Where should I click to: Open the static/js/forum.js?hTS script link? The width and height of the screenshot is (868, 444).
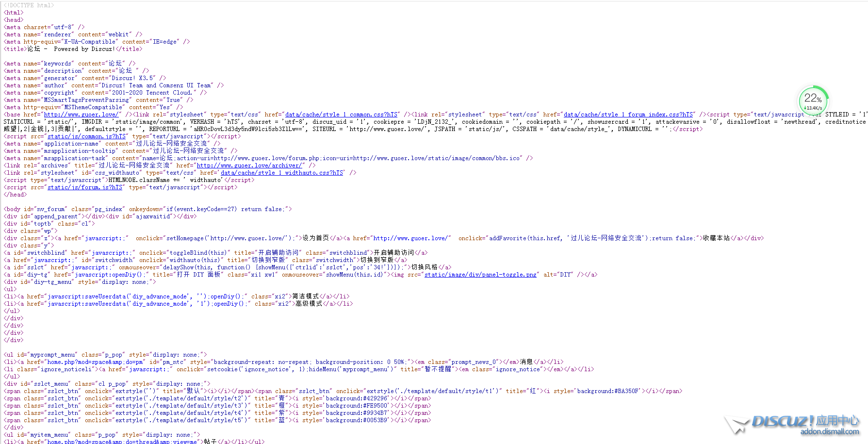84,187
